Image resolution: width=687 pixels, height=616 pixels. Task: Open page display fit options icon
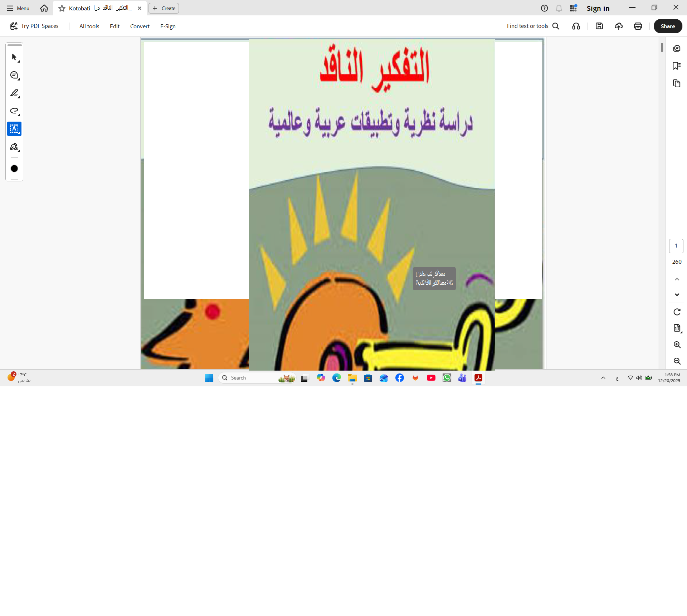pos(677,328)
